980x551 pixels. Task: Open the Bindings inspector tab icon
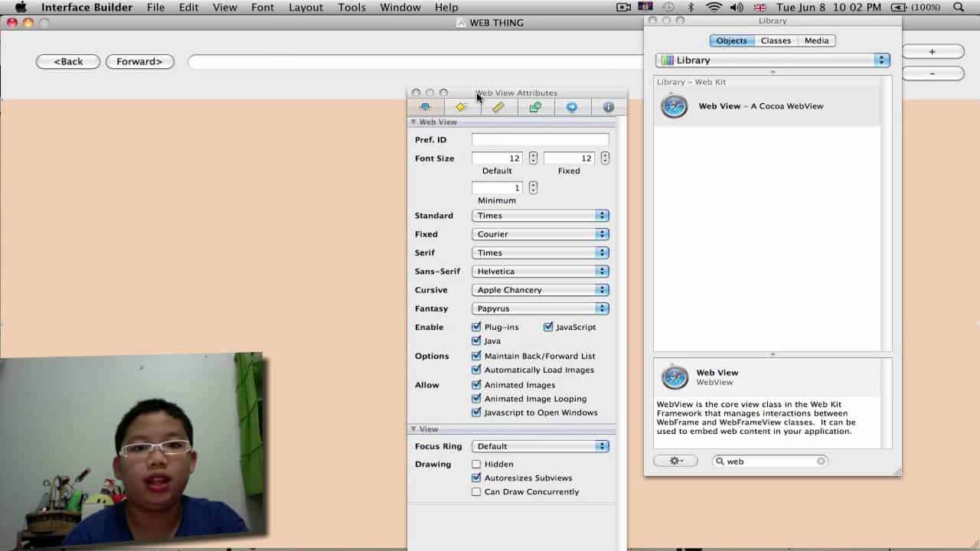coord(535,107)
